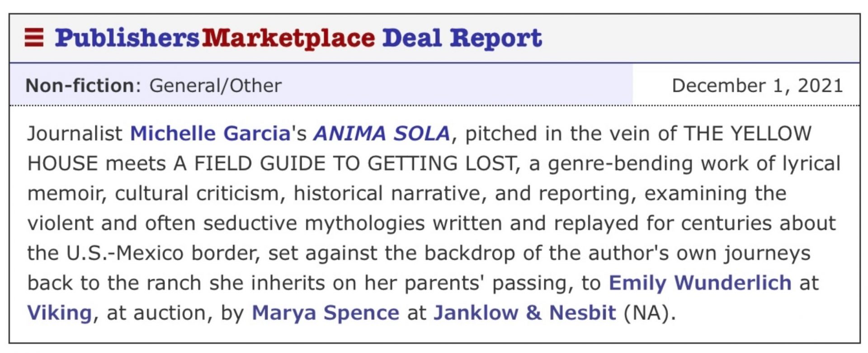Open the ANIMA SOLA title link
Image resolution: width=868 pixels, height=353 pixels.
click(x=382, y=134)
